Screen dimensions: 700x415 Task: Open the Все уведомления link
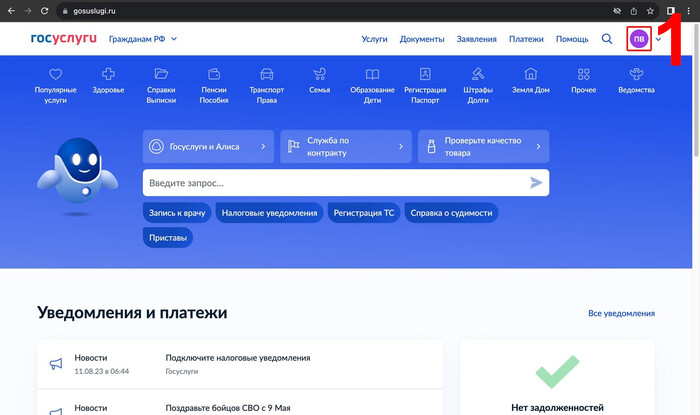click(621, 313)
